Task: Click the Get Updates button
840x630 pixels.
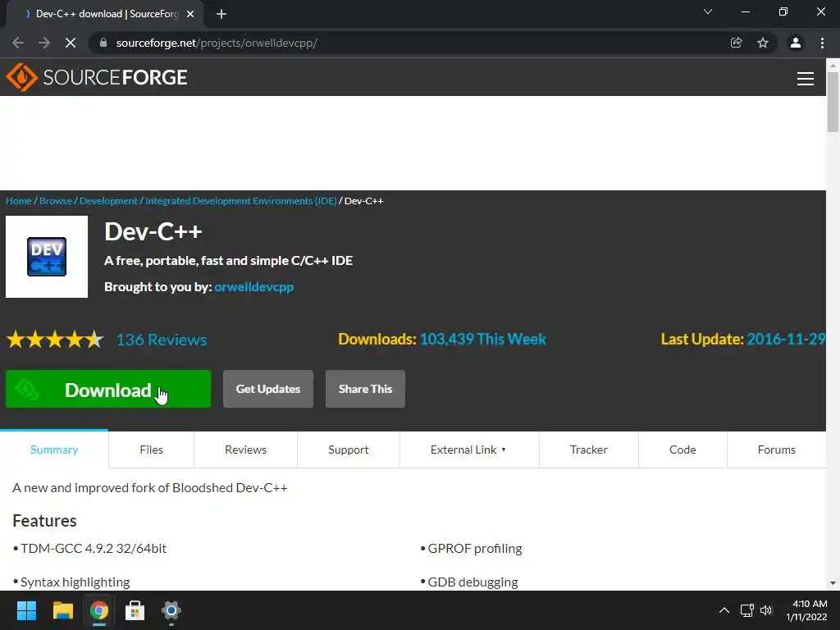Action: click(268, 389)
